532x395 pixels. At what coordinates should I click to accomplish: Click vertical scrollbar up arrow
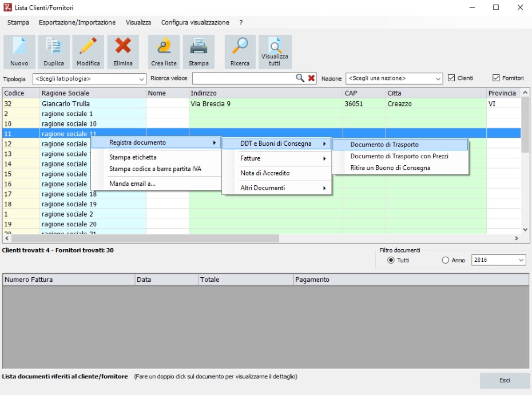click(x=525, y=92)
